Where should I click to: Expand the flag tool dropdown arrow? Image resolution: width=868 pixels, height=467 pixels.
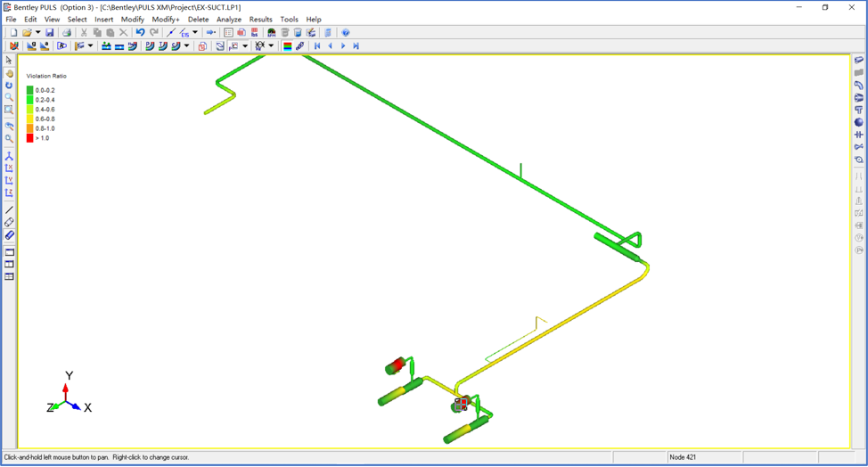(x=90, y=46)
